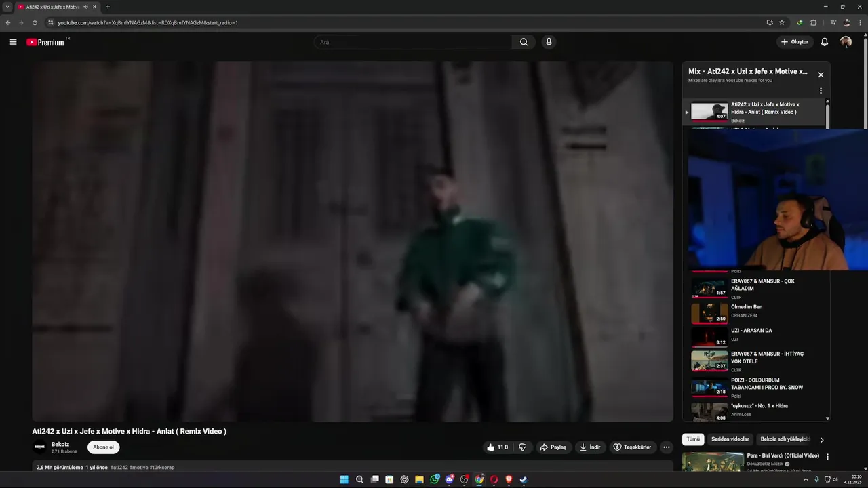Screen dimensions: 868x488
Task: Click the main video player
Action: [x=353, y=241]
